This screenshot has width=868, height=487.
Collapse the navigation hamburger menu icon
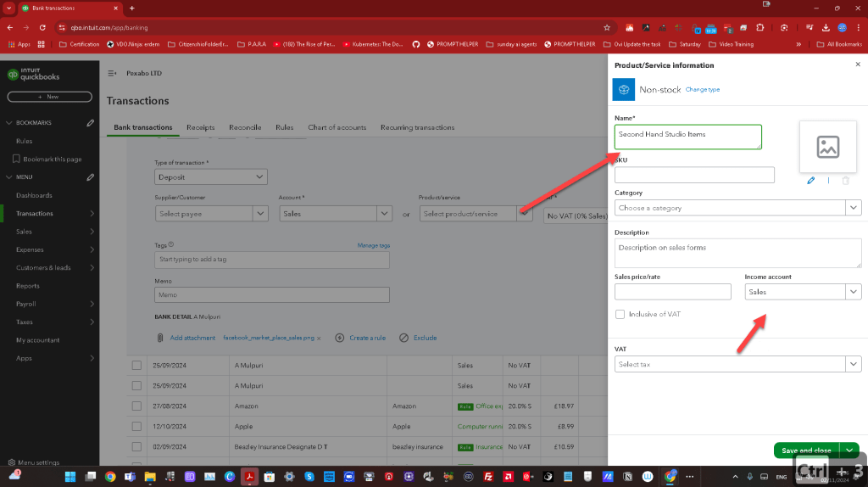pos(112,73)
